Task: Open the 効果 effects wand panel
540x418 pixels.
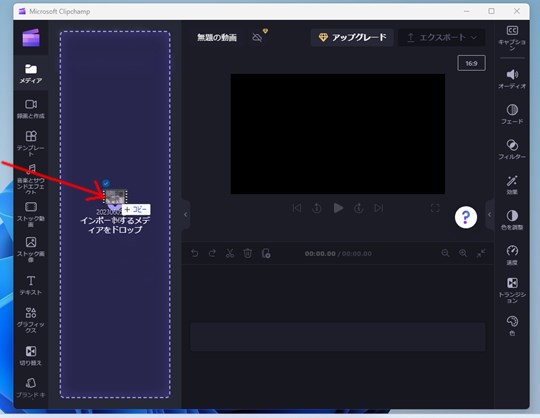Action: click(512, 185)
